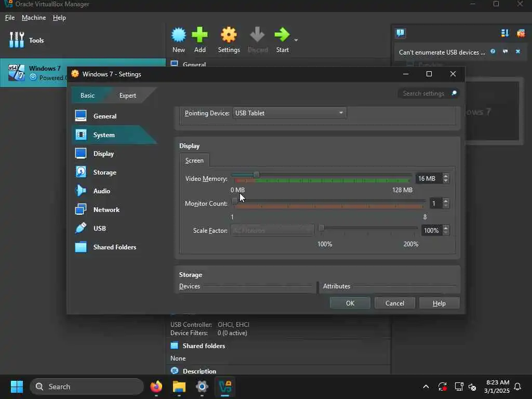The image size is (532, 399).
Task: Open the clock showing 8:23 AM
Action: click(497, 387)
